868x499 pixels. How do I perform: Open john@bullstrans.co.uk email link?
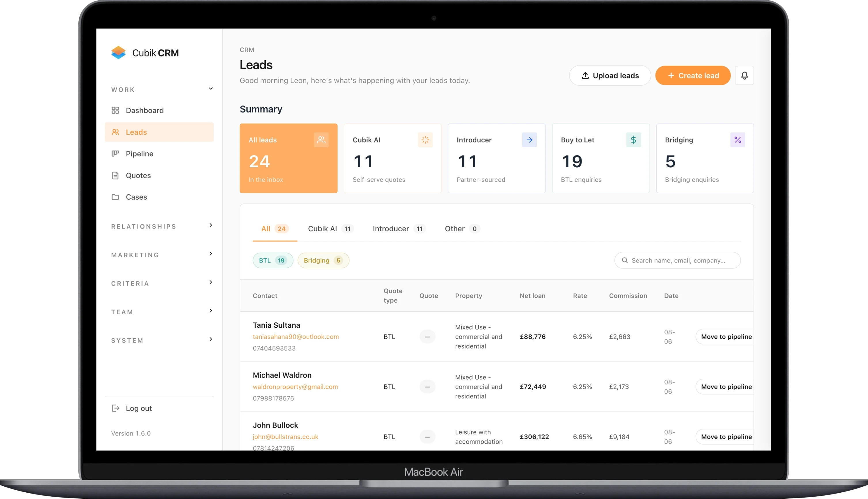(x=286, y=437)
